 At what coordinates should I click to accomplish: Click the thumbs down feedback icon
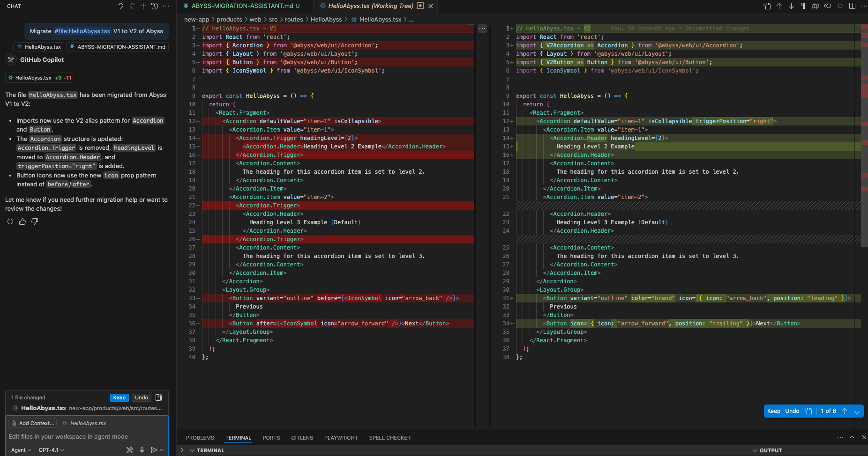(x=35, y=221)
